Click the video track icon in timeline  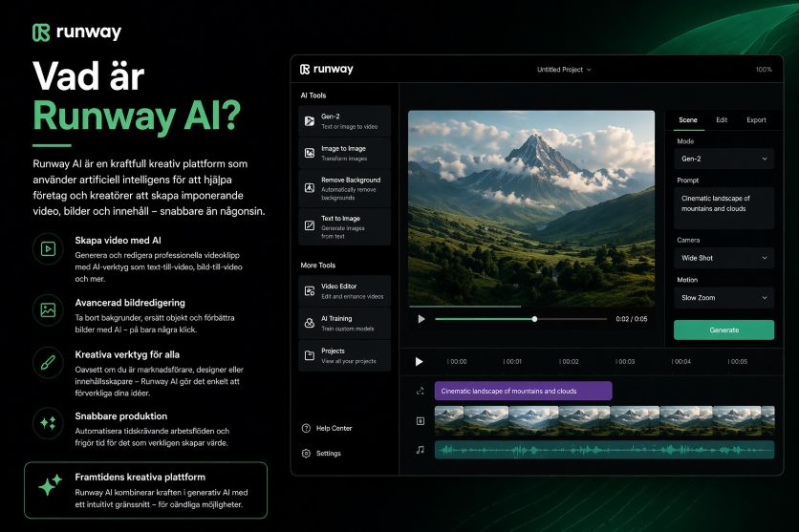[x=420, y=421]
